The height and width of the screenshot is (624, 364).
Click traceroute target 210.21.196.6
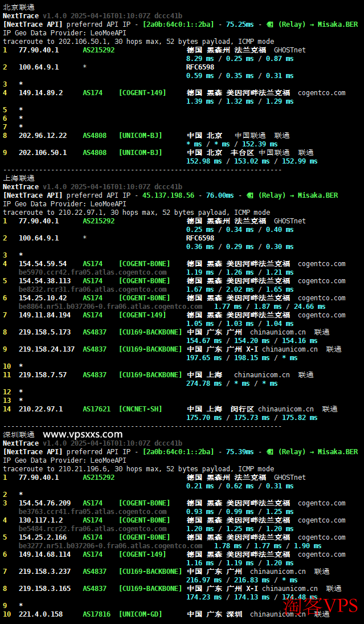point(83,469)
